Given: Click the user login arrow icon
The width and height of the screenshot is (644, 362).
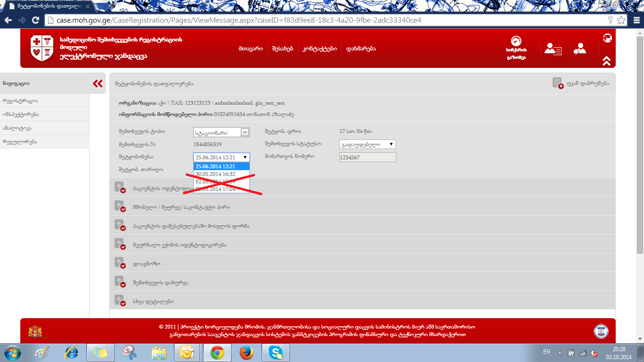Looking at the screenshot, I should 579,49.
